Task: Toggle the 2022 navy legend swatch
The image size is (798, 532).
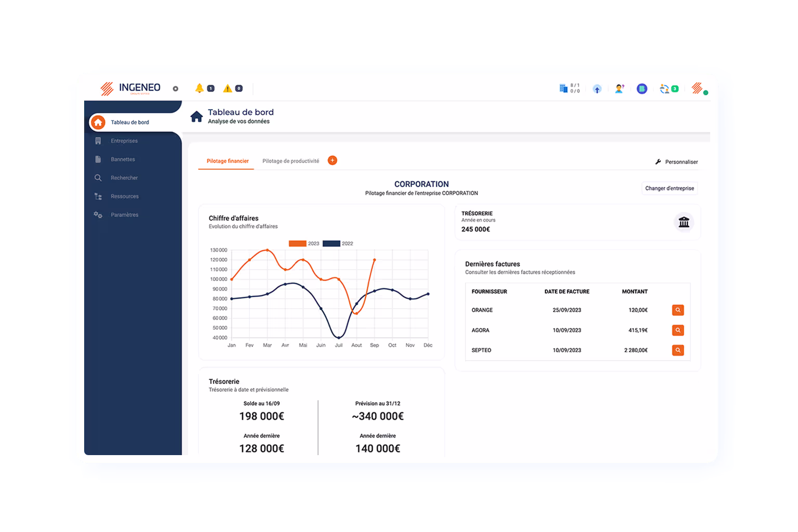Action: click(331, 244)
